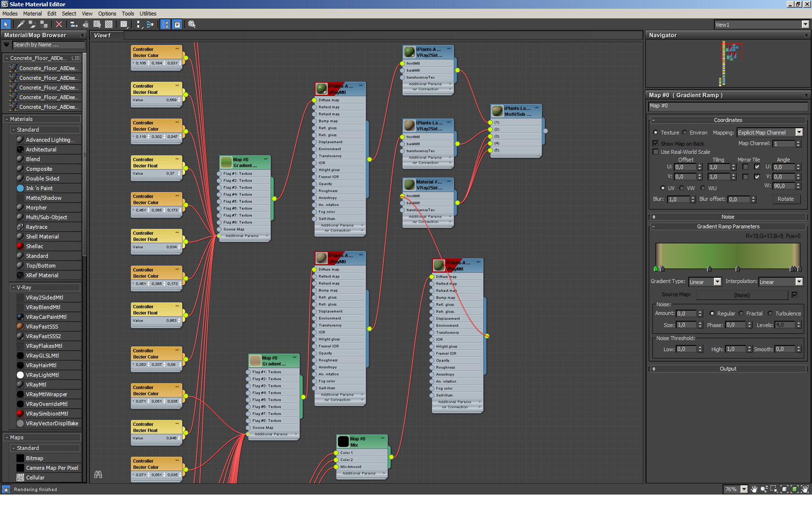Select the Environ radio button
The image size is (812, 508).
pyautogui.click(x=684, y=132)
